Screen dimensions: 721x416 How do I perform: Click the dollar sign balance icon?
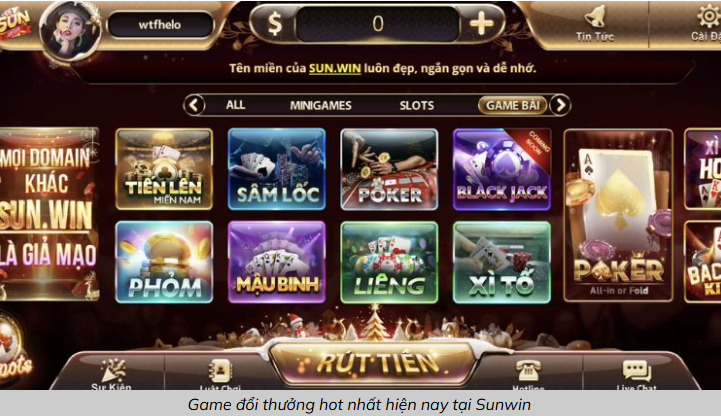pyautogui.click(x=275, y=23)
